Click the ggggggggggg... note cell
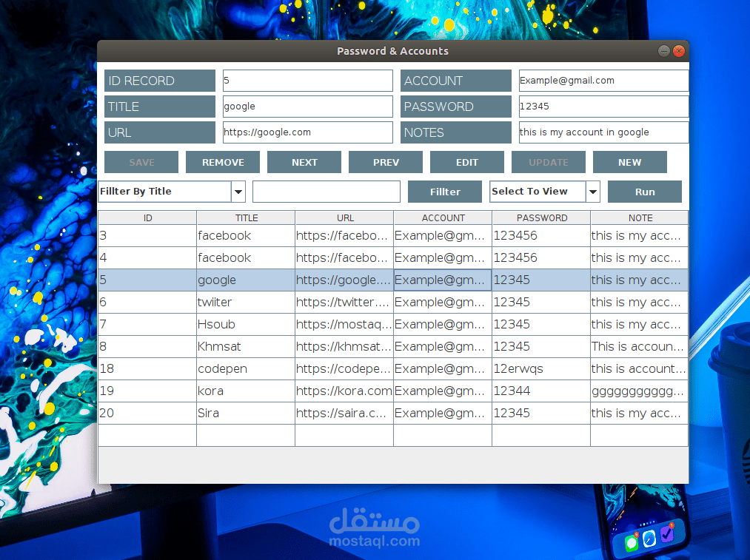The image size is (750, 560). [640, 391]
